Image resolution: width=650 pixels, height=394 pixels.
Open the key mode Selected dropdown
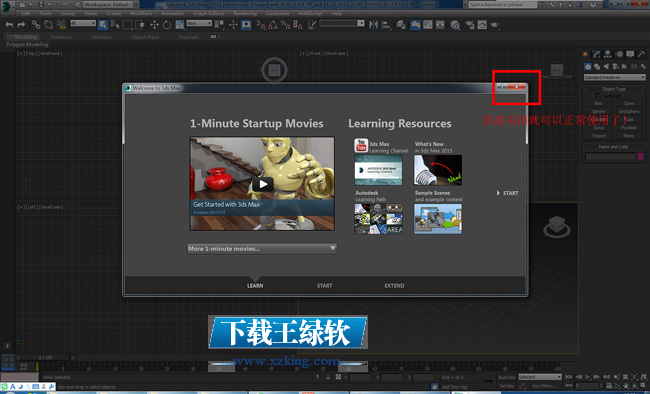(x=540, y=377)
